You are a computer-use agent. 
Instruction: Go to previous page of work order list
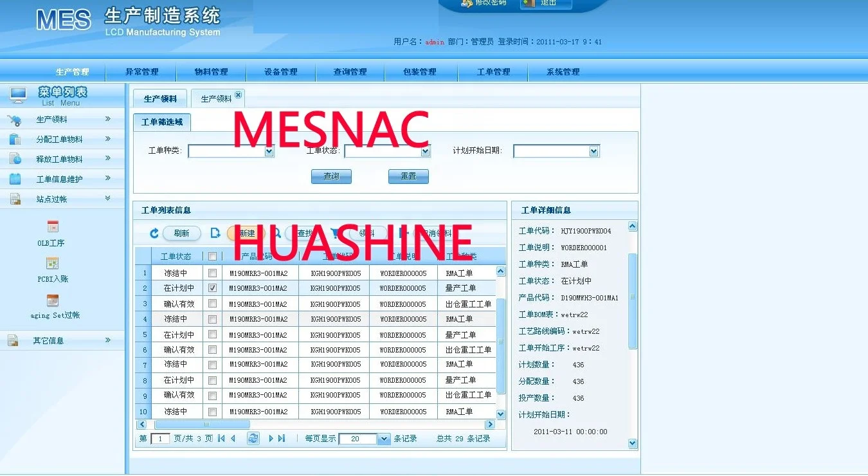point(233,439)
